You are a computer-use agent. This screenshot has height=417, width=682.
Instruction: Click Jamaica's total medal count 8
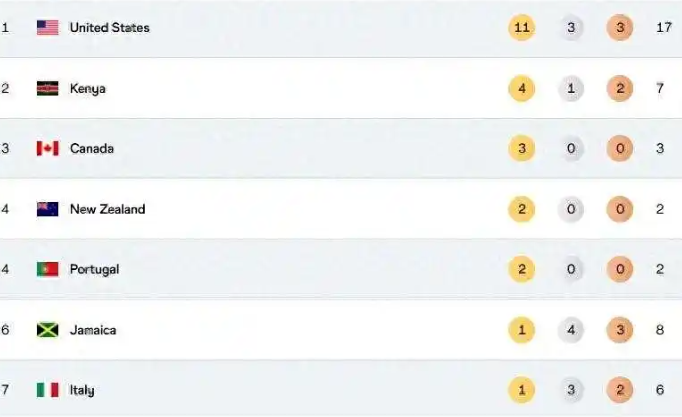660,330
